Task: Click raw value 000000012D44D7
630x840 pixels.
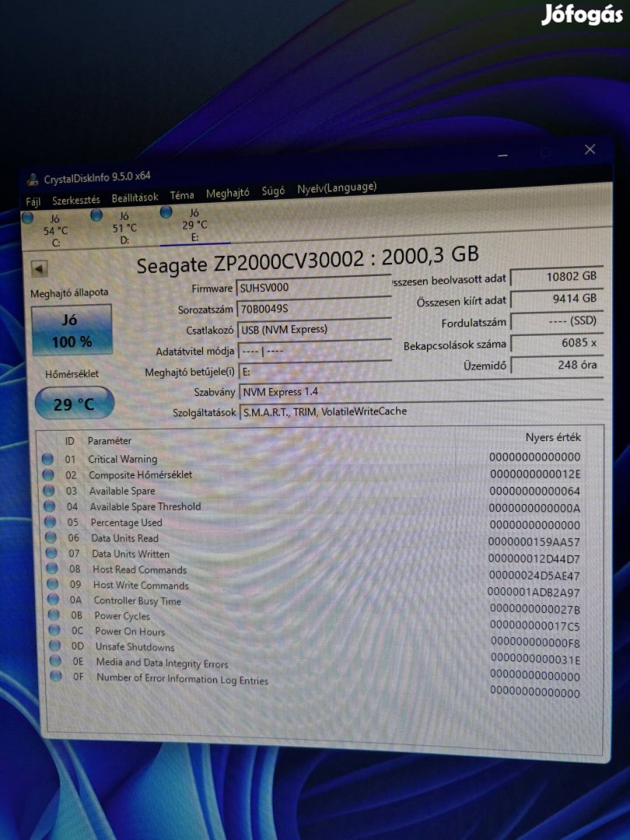Action: 534,558
